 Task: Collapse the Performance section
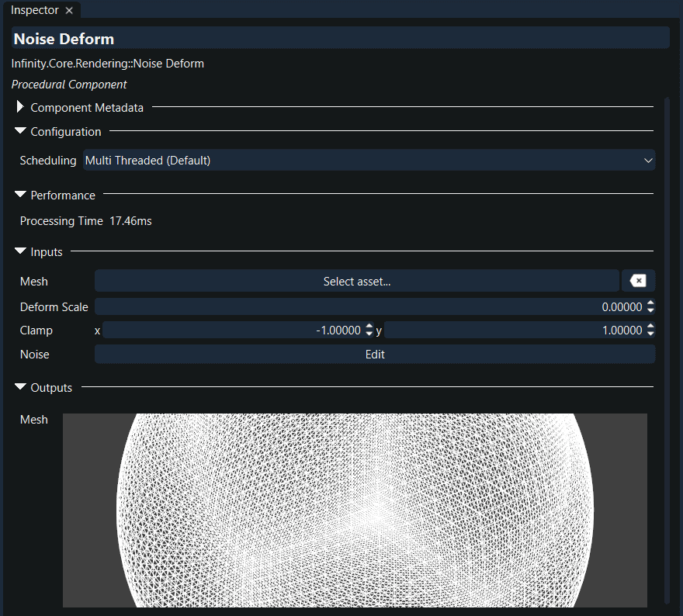point(19,195)
